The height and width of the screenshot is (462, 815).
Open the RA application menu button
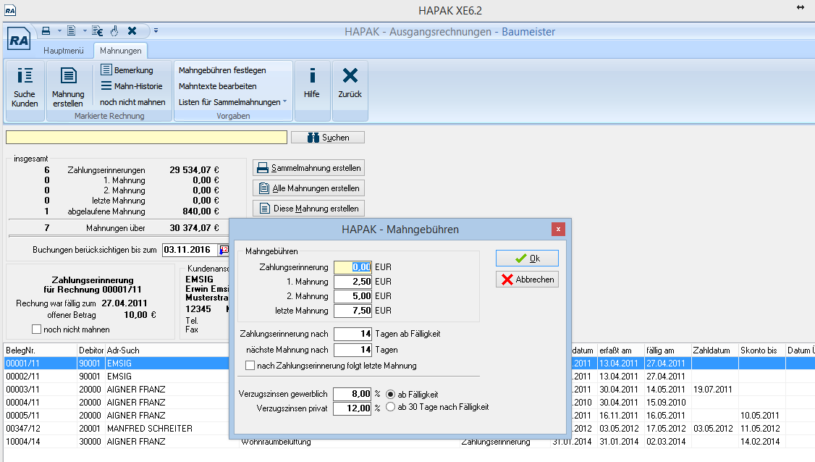click(19, 39)
